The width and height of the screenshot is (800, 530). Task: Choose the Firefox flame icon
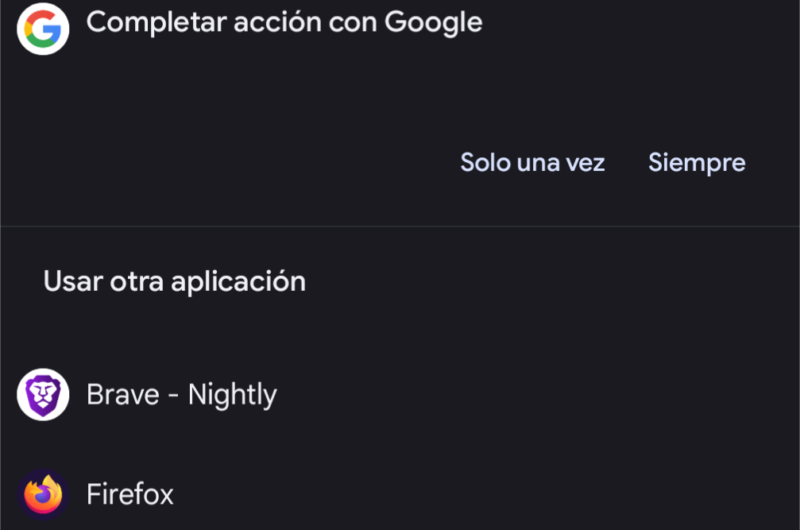(43, 494)
